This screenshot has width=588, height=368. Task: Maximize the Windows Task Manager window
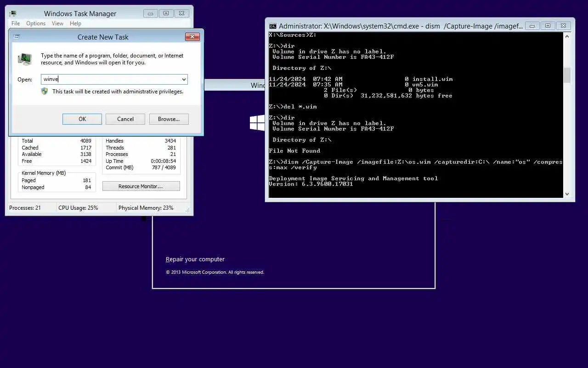(166, 13)
